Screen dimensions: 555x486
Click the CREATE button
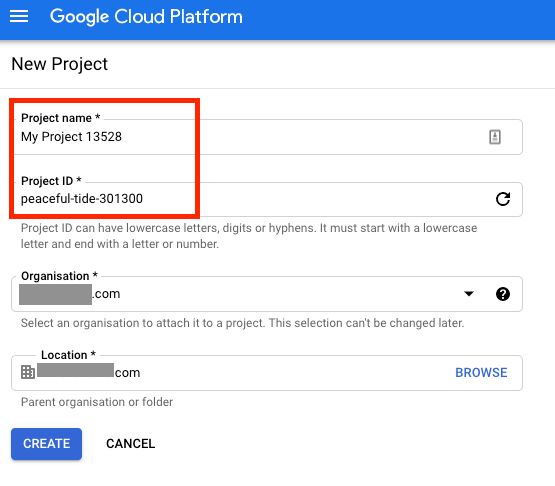point(46,444)
